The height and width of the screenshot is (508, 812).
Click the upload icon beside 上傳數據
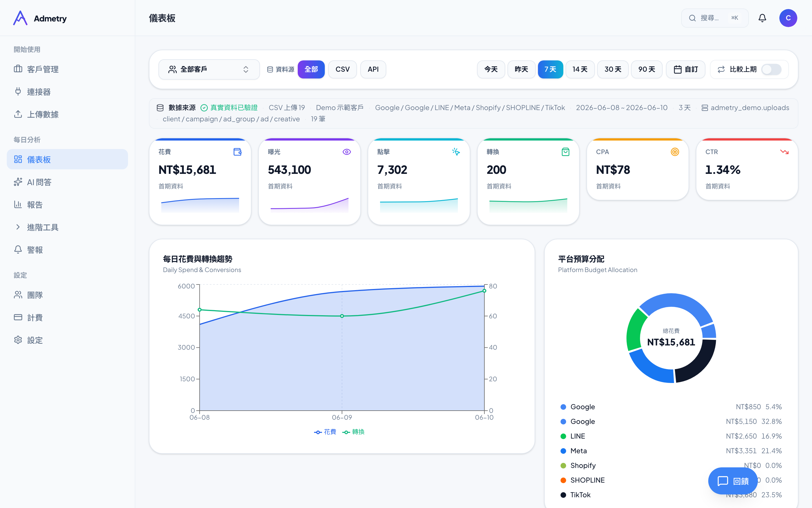(x=18, y=114)
